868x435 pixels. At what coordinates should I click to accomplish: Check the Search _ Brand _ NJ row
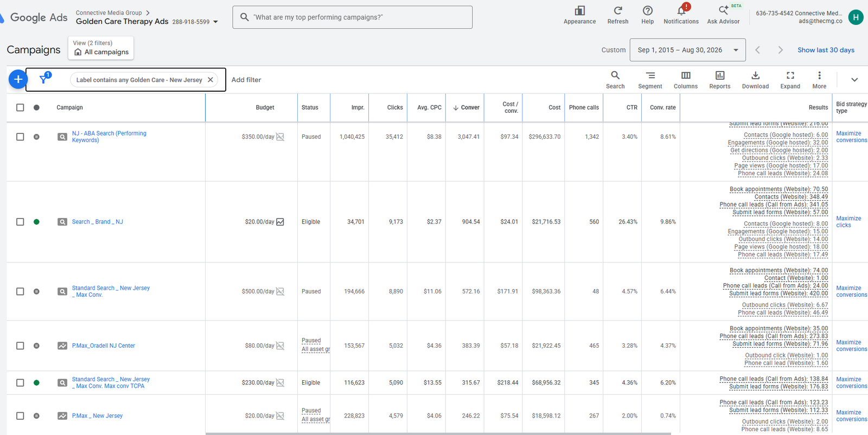click(x=20, y=222)
